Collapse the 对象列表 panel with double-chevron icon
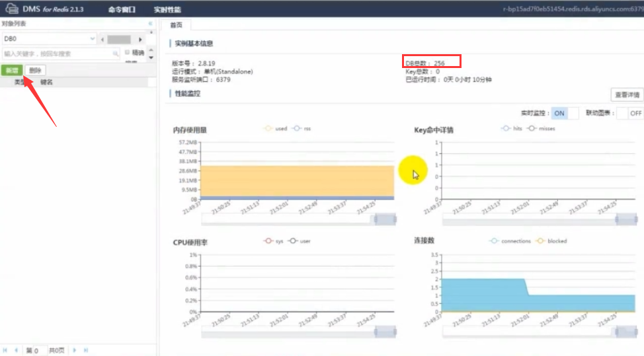The height and width of the screenshot is (356, 644). point(150,24)
